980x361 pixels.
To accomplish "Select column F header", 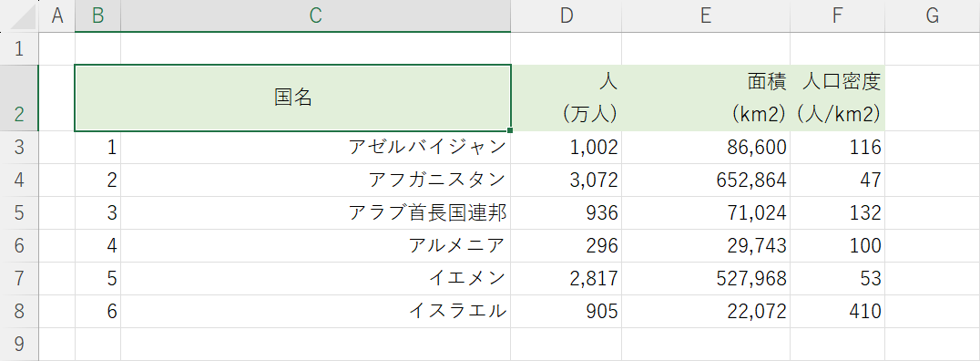I will tap(838, 15).
